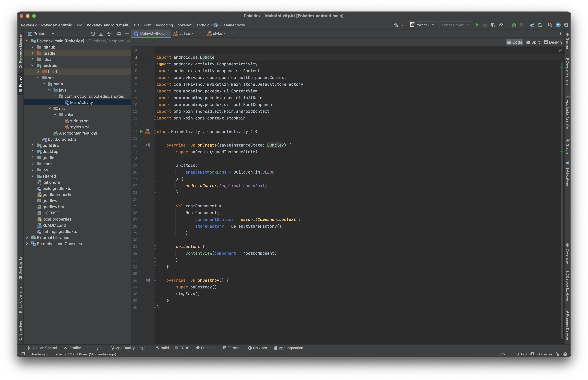Image resolution: width=588 pixels, height=380 pixels.
Task: Switch editor to Design view mode
Action: [553, 42]
